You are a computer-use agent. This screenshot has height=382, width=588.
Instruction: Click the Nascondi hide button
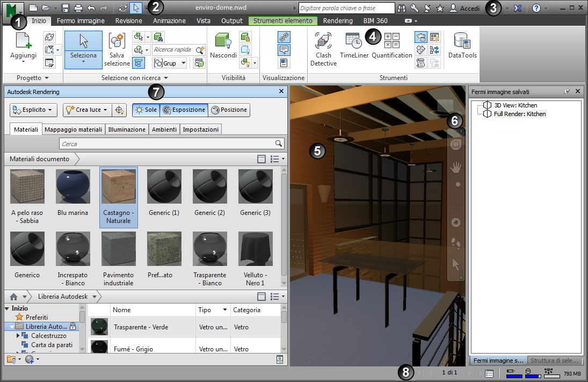pos(223,46)
